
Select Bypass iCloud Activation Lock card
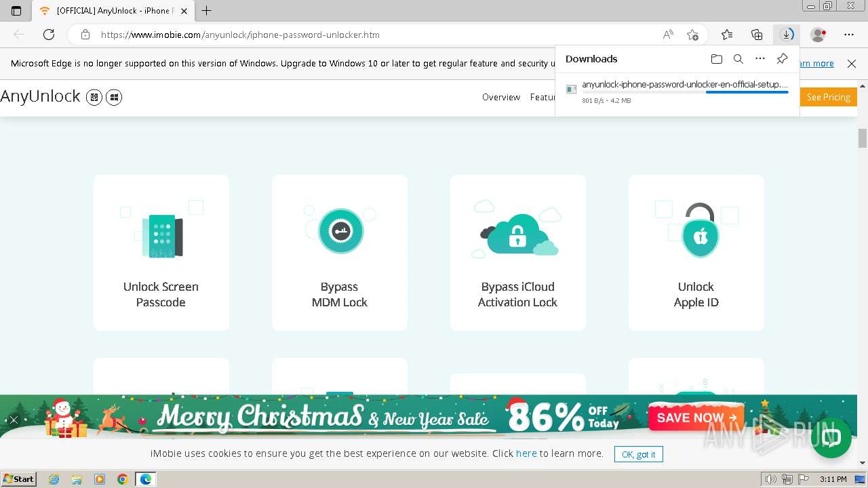coord(518,253)
